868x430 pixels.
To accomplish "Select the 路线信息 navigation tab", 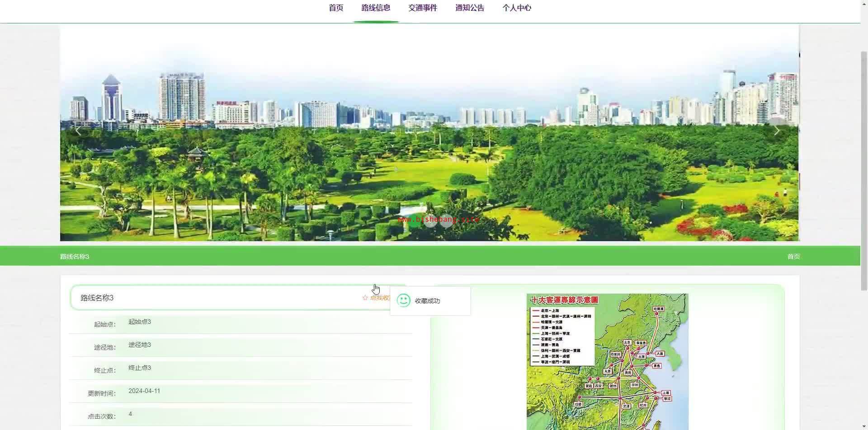I will pyautogui.click(x=376, y=8).
